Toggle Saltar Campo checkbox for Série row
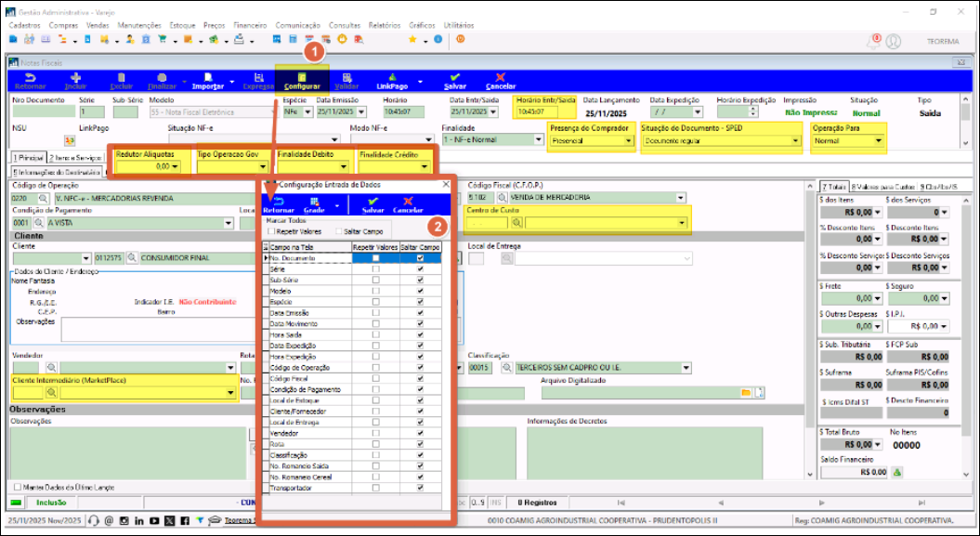The image size is (980, 536). (421, 268)
